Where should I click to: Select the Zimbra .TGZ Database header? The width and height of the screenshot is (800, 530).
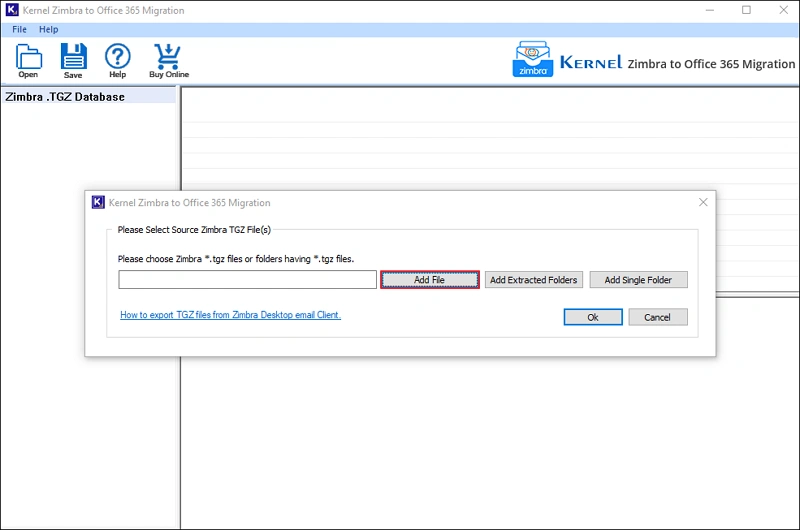tap(89, 96)
